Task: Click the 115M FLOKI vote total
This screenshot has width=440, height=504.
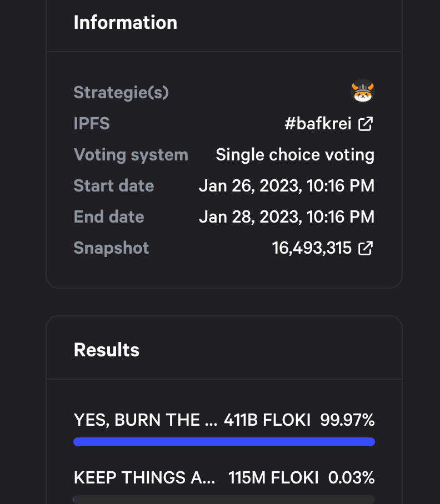Action: pos(273,477)
